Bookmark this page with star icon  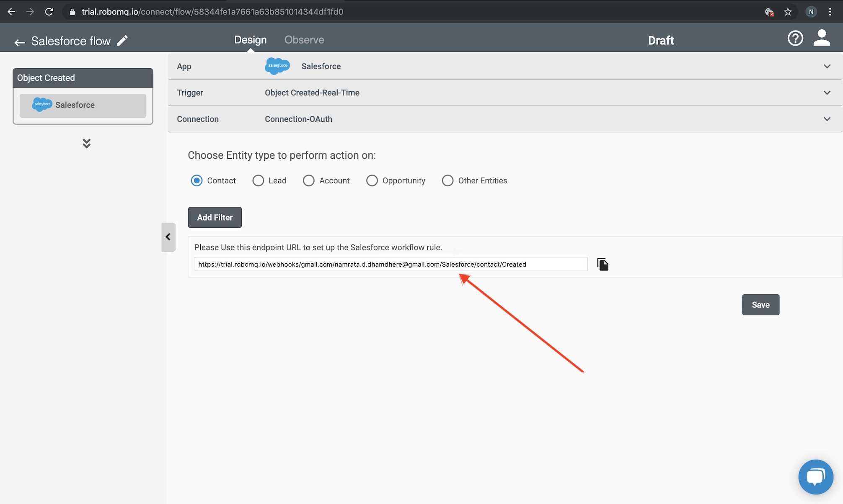click(788, 12)
